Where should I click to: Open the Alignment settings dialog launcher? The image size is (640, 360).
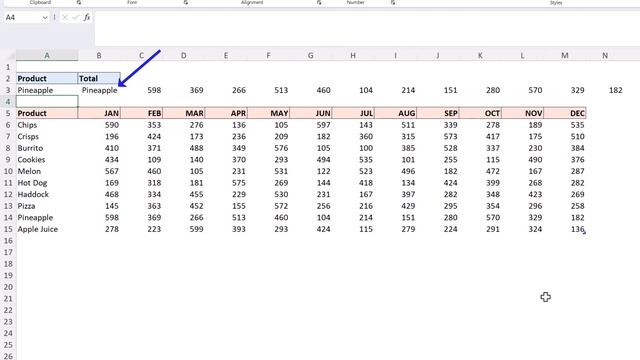[x=319, y=2]
